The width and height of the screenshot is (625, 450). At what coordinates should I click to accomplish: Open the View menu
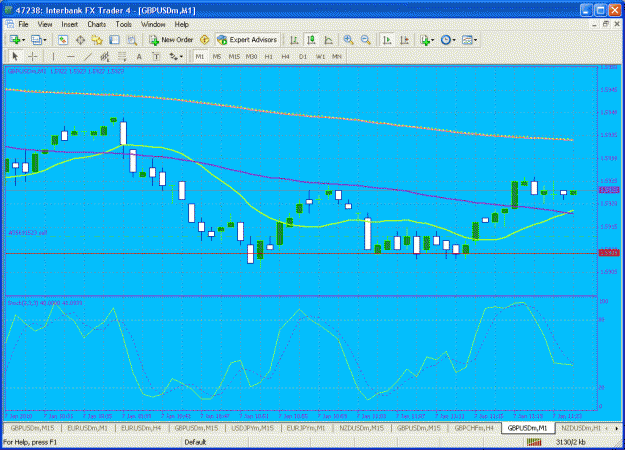tap(45, 24)
